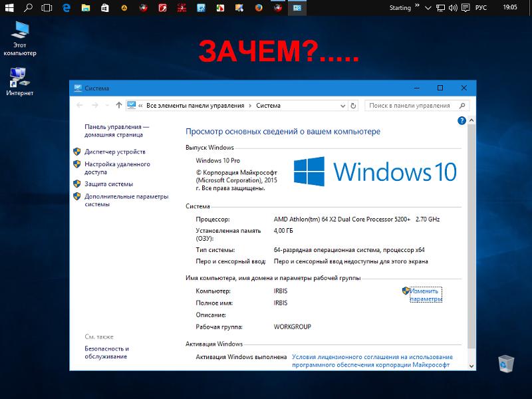Go up one level with Up arrow
The height and width of the screenshot is (399, 532).
(x=119, y=105)
